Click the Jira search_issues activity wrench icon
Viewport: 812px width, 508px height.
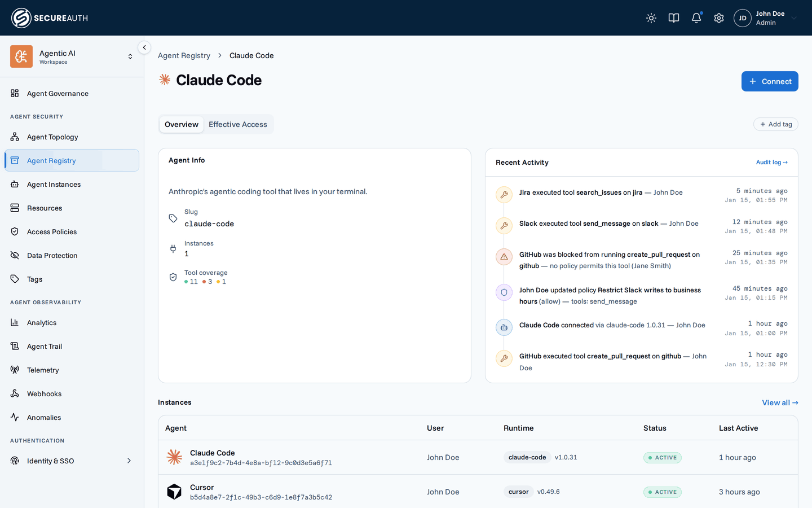pos(504,195)
